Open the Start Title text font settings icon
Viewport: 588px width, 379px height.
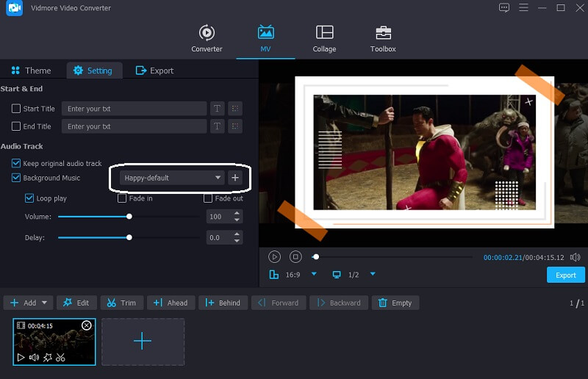coord(217,109)
